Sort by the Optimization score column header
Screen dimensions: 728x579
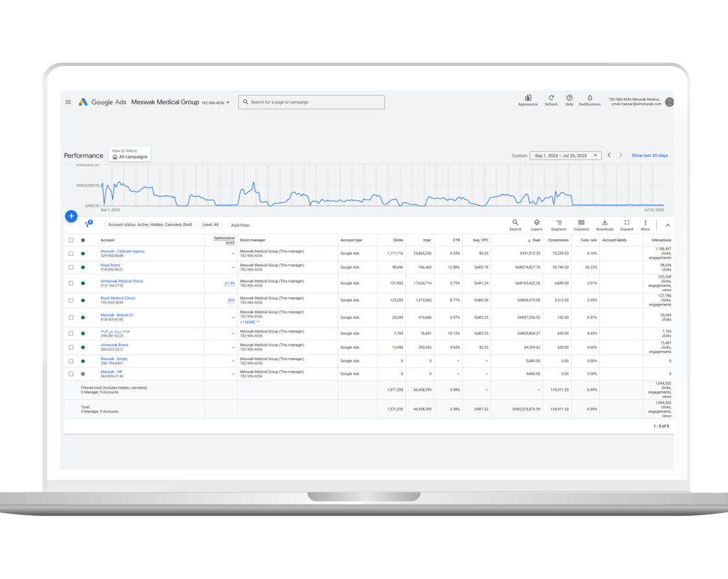pyautogui.click(x=224, y=240)
